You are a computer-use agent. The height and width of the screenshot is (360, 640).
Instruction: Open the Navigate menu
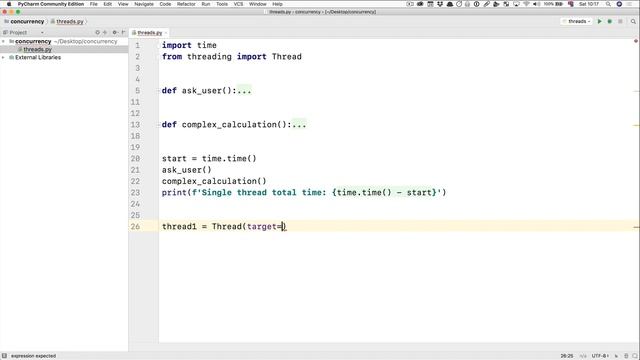144,4
